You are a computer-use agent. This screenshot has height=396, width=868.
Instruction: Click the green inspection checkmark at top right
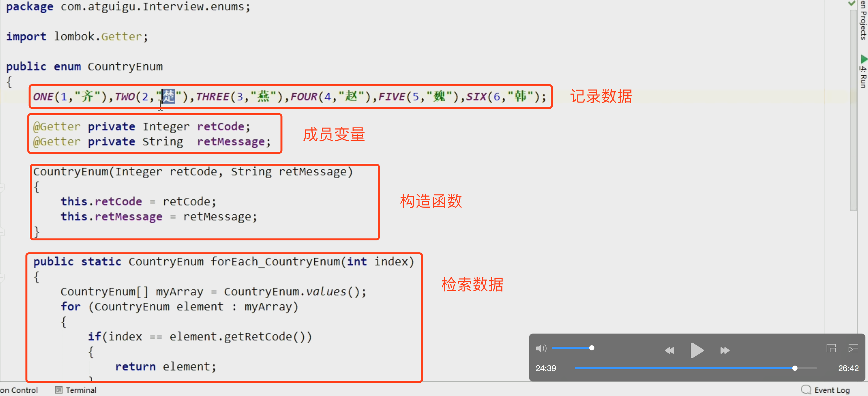(x=852, y=3)
